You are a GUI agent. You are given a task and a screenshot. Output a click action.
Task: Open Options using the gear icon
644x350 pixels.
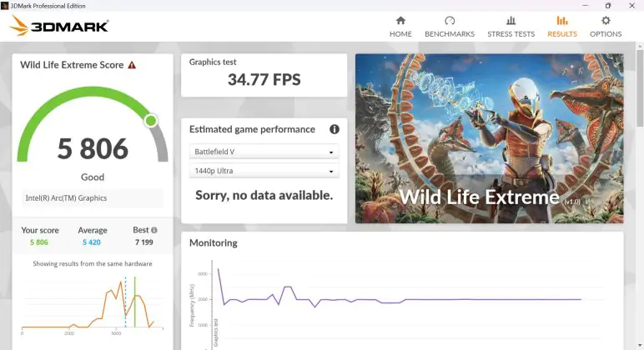[x=606, y=21]
